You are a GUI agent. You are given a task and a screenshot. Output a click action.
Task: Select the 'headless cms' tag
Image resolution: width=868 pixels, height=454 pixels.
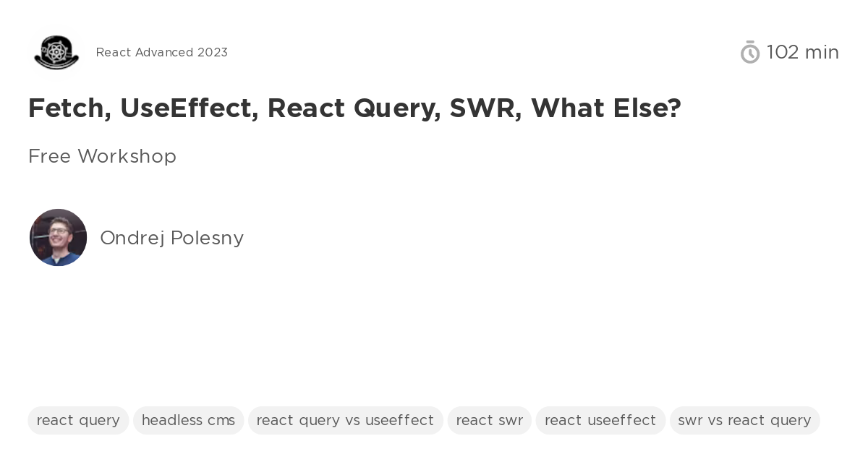pos(188,420)
